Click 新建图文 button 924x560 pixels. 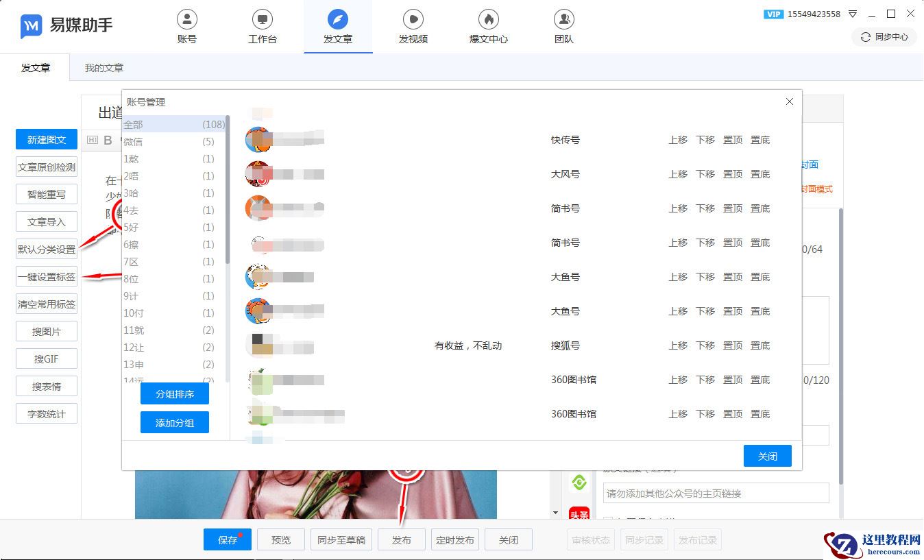[47, 140]
